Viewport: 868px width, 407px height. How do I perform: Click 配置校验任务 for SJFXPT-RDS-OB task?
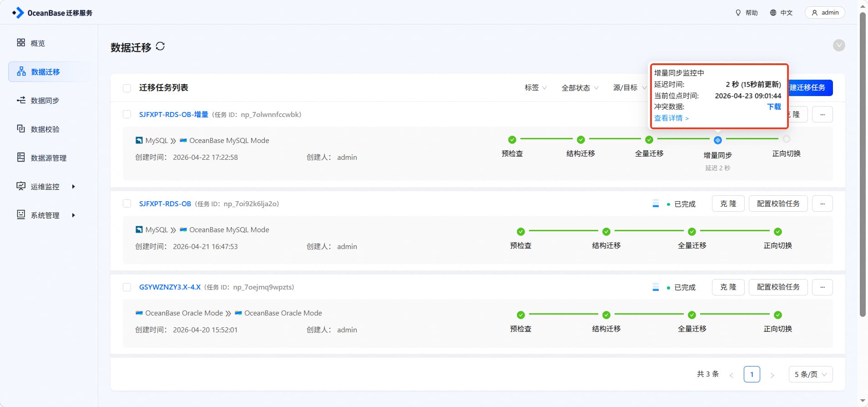coord(777,203)
